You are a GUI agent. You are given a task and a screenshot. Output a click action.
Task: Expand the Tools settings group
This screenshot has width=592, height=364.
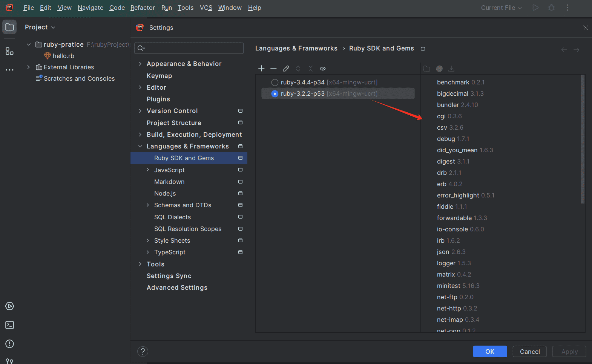click(x=140, y=264)
